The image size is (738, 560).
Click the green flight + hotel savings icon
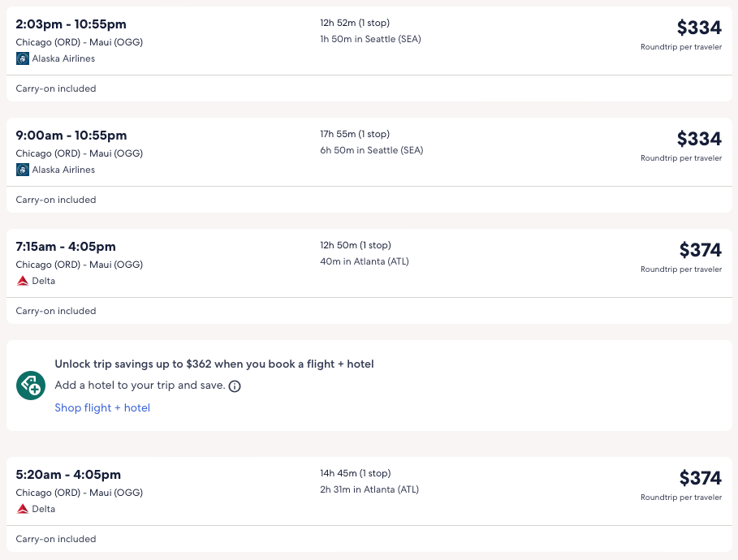click(x=31, y=386)
